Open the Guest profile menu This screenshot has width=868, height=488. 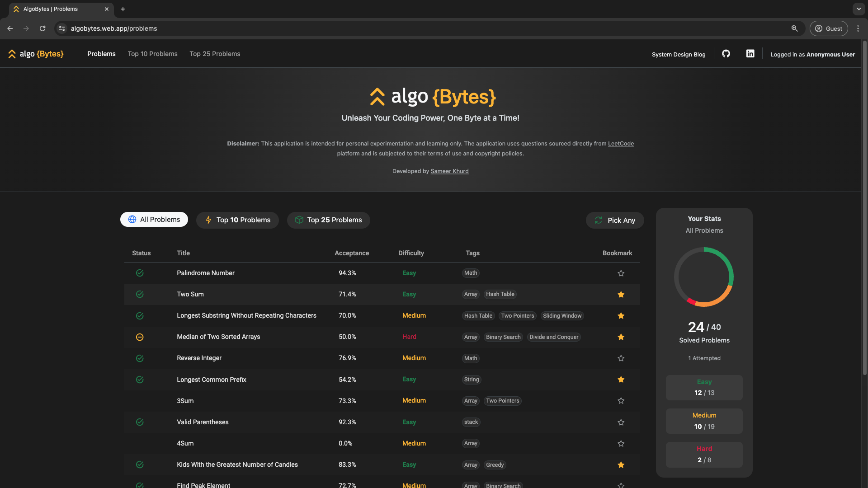(828, 28)
